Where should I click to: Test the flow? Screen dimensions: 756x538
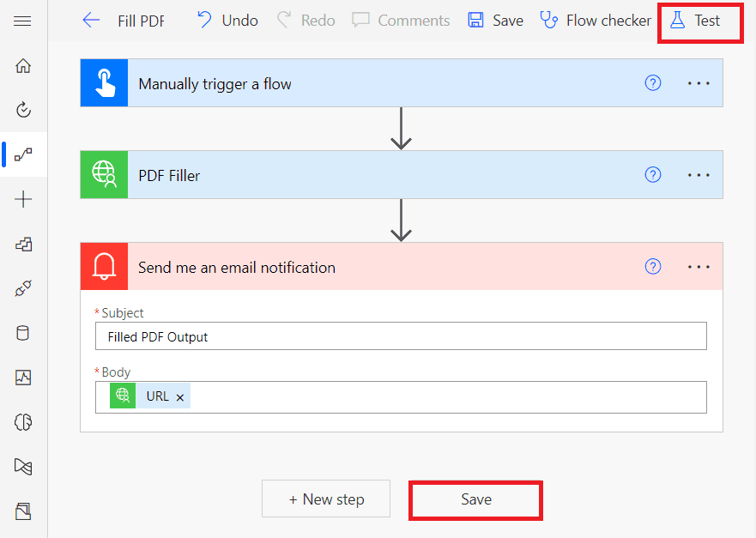click(x=700, y=21)
